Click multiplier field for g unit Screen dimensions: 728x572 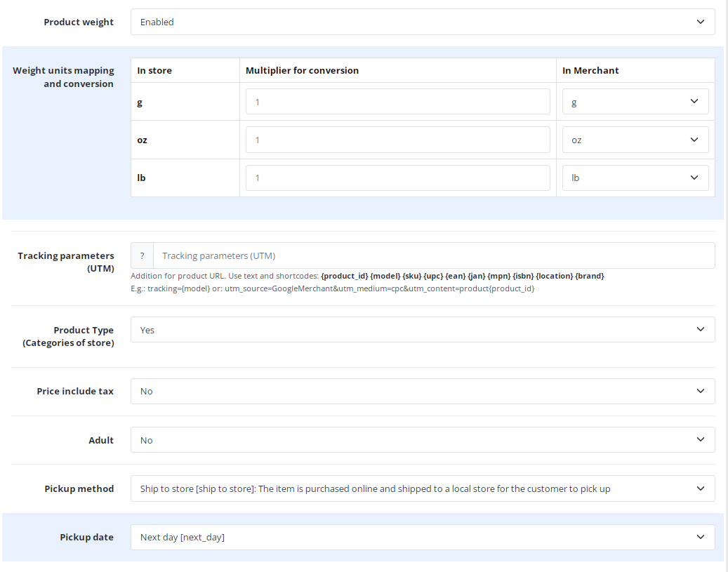(398, 102)
